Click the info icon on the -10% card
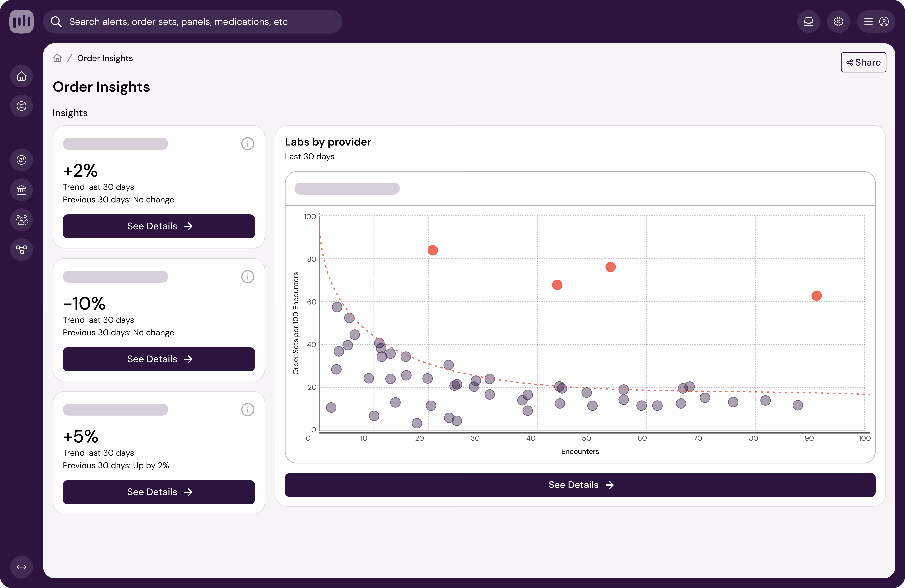The image size is (905, 588). tap(247, 276)
